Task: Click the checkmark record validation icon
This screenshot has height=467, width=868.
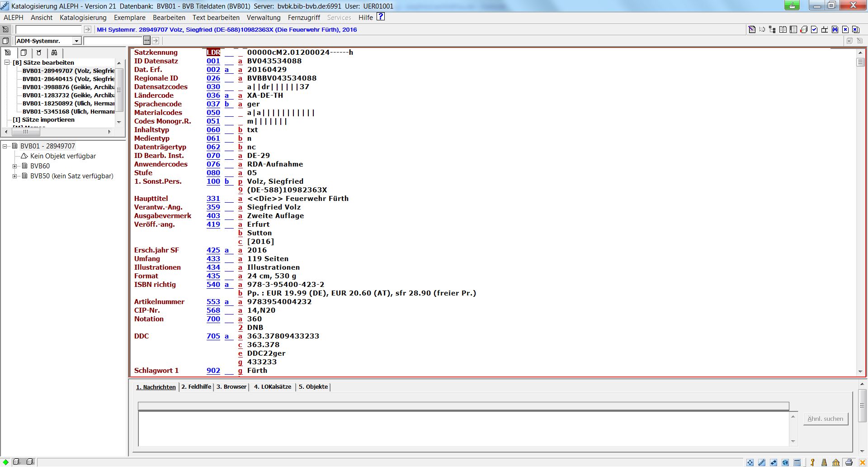Action: (814, 30)
